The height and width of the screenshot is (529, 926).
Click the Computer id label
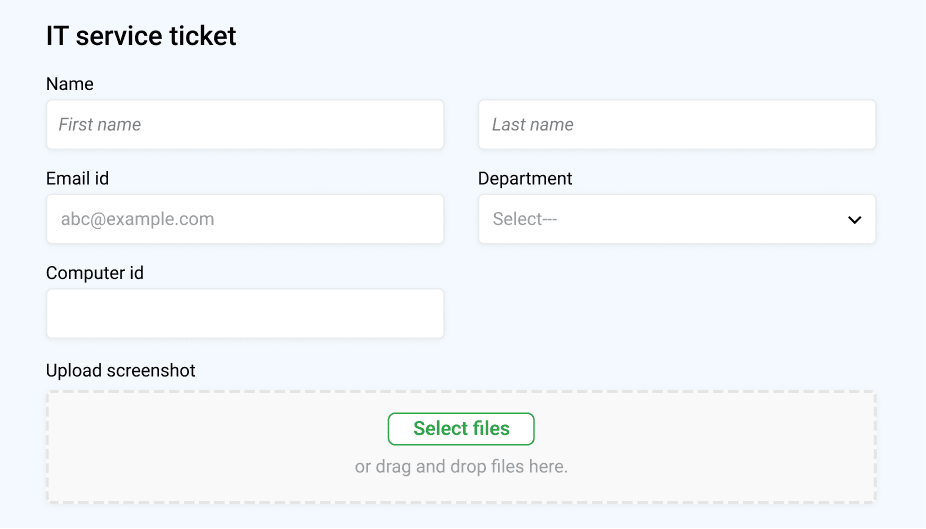click(94, 273)
